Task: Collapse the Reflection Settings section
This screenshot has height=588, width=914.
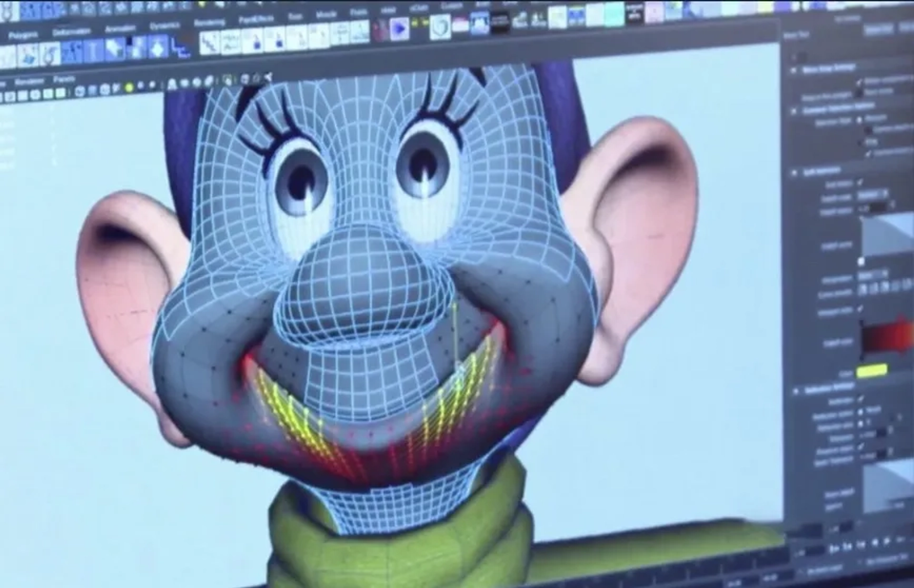Action: pos(795,391)
